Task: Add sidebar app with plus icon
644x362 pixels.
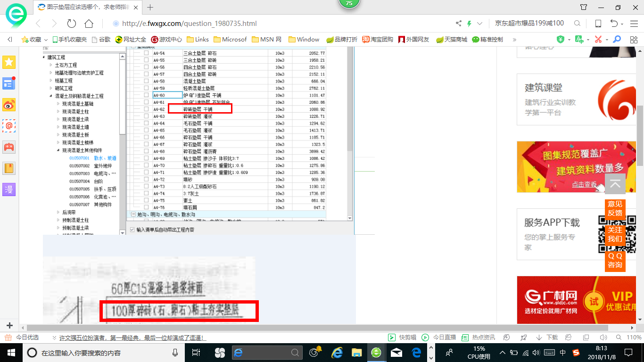Action: point(9,325)
